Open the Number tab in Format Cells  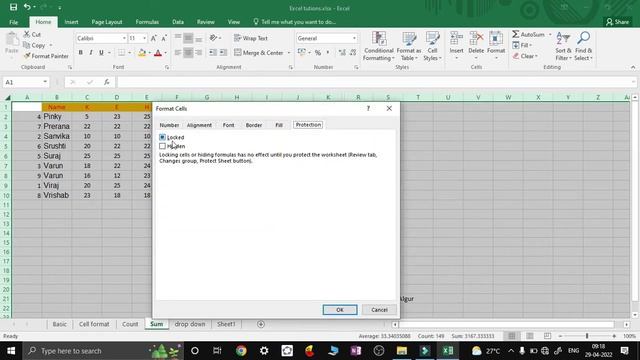pyautogui.click(x=169, y=125)
